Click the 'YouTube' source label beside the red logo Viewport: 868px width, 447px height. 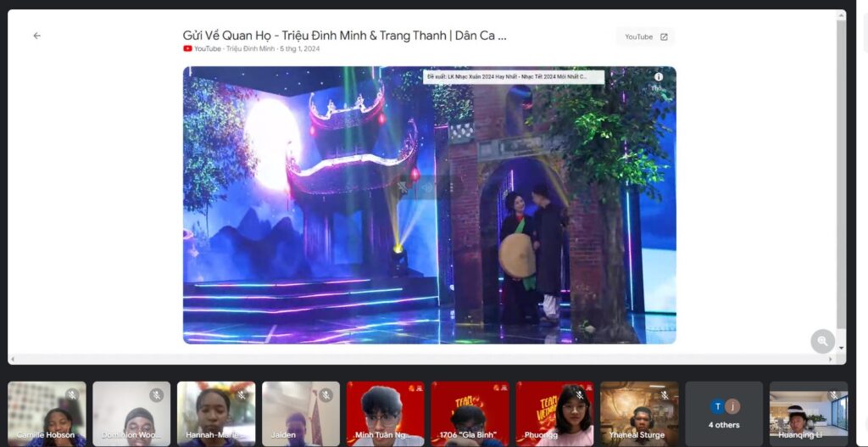tap(208, 48)
